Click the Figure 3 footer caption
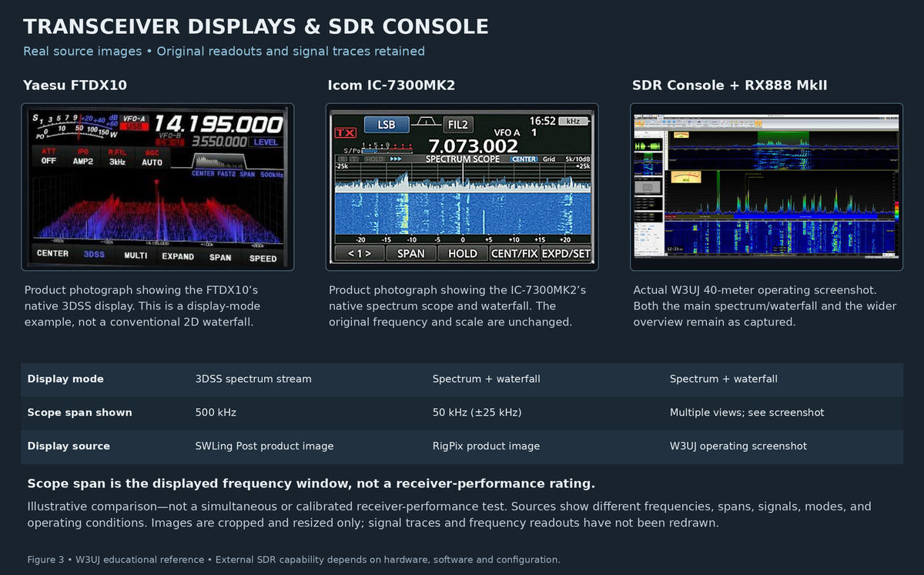Image resolution: width=924 pixels, height=575 pixels. 293,560
